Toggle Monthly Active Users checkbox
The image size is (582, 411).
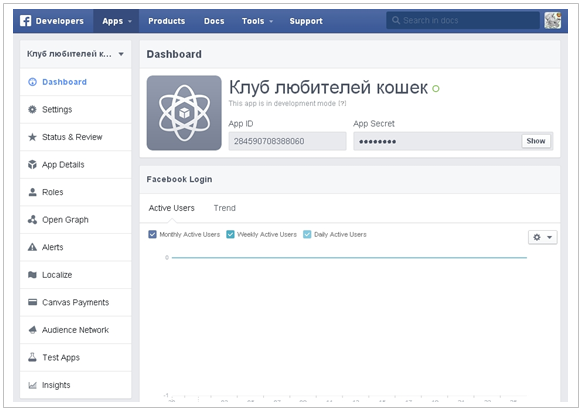pos(152,234)
